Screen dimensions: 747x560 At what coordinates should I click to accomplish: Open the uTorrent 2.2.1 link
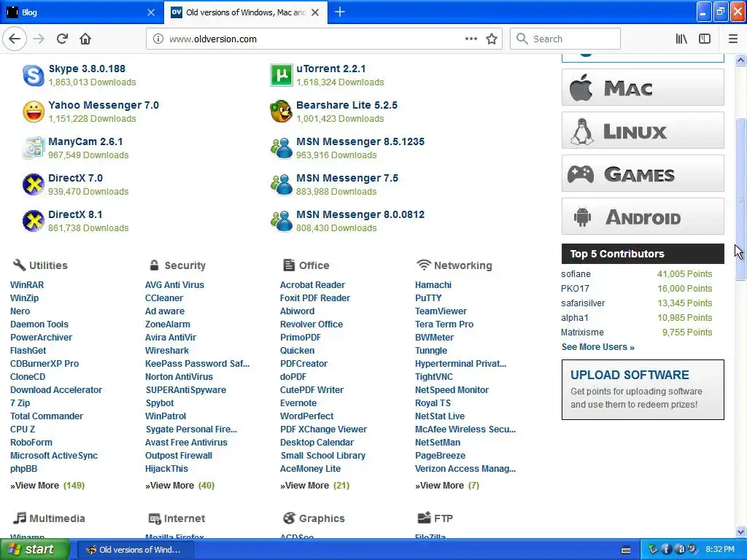pyautogui.click(x=331, y=69)
